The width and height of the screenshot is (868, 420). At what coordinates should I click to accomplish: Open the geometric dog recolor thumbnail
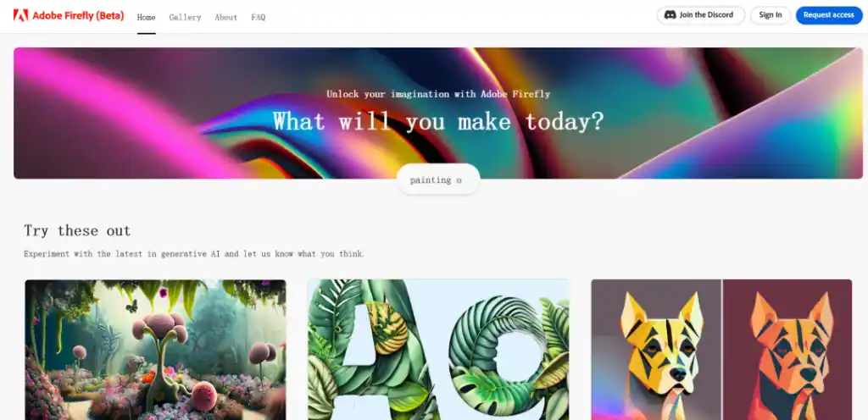click(721, 349)
